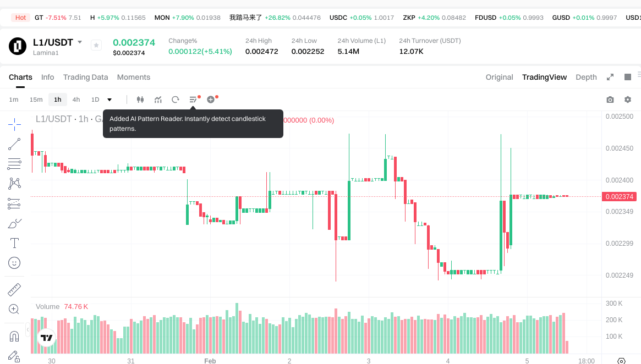Expand the L1/USDT pair selector arrow
Image resolution: width=641 pixels, height=364 pixels.
tap(80, 42)
